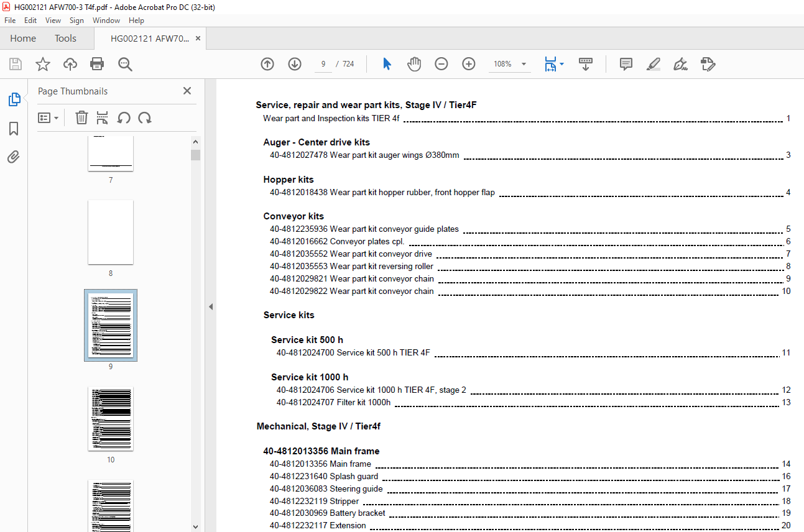This screenshot has height=532, width=804.
Task: Open the File menu
Action: click(x=10, y=21)
